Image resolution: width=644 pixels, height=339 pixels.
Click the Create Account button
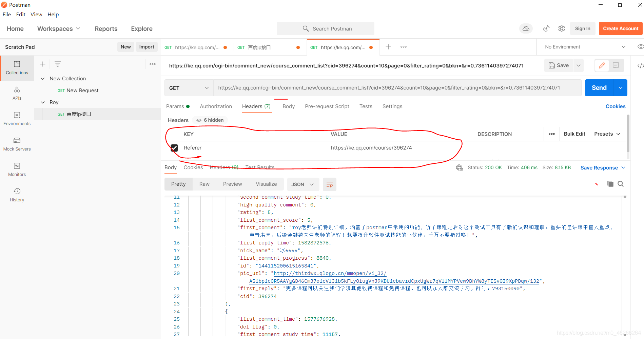click(621, 28)
